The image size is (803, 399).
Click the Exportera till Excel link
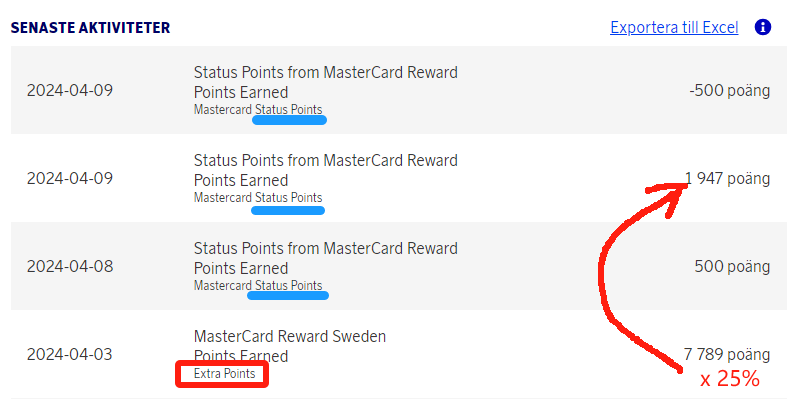(674, 27)
